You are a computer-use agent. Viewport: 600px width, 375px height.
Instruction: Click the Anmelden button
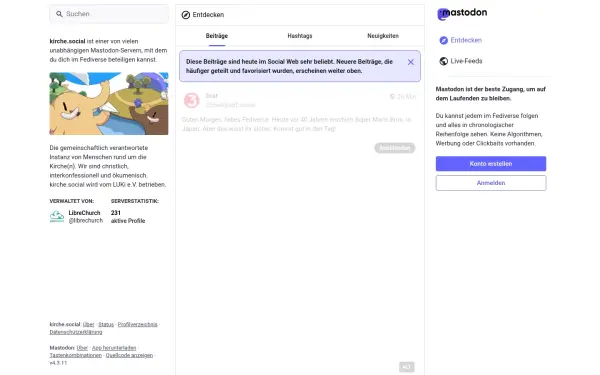[491, 183]
